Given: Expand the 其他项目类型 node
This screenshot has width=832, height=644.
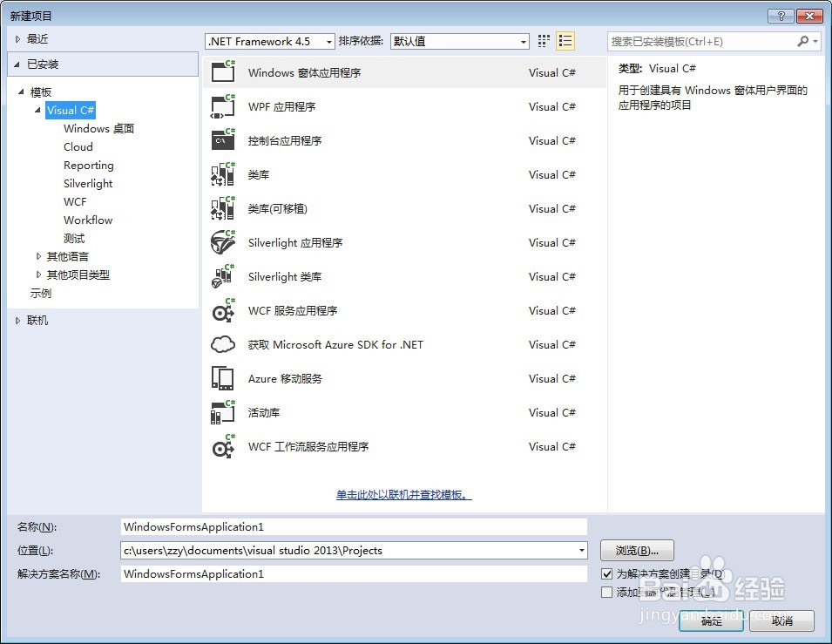Looking at the screenshot, I should pyautogui.click(x=38, y=275).
